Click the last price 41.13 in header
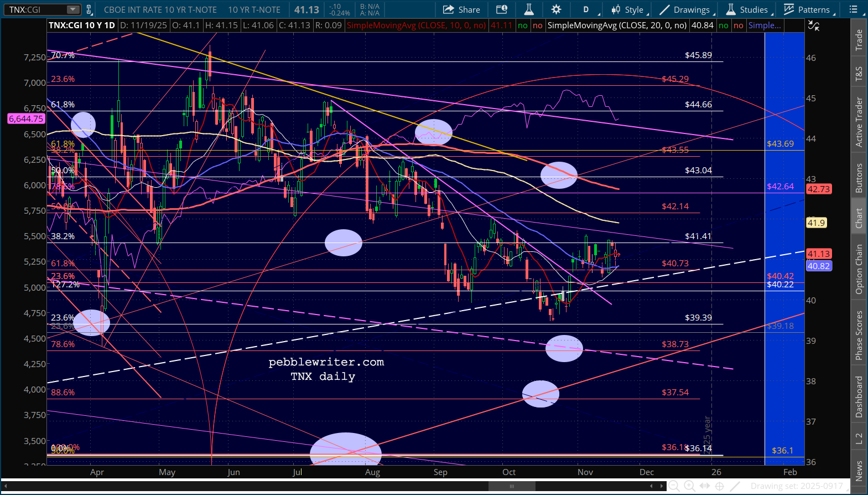Viewport: 868px width, 495px height. (306, 9)
